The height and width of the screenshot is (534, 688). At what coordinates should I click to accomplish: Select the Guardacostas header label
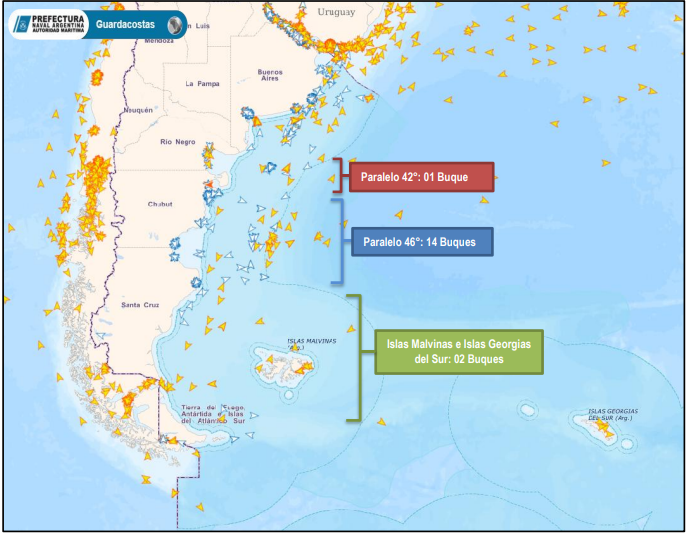pos(125,25)
